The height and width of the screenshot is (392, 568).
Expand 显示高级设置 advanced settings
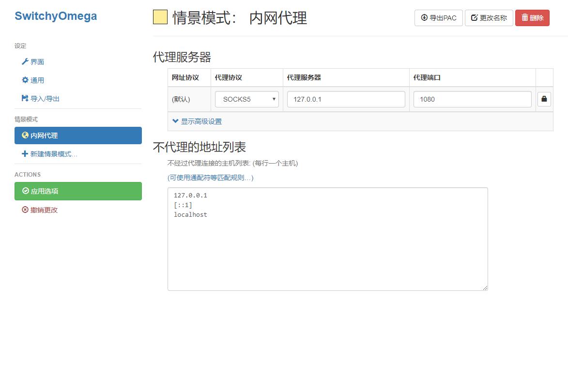pyautogui.click(x=198, y=121)
